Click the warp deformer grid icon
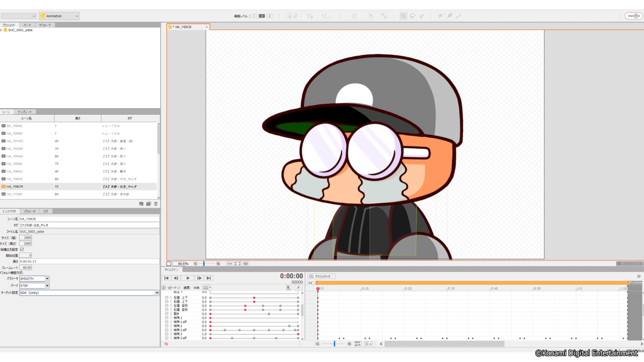 (354, 16)
